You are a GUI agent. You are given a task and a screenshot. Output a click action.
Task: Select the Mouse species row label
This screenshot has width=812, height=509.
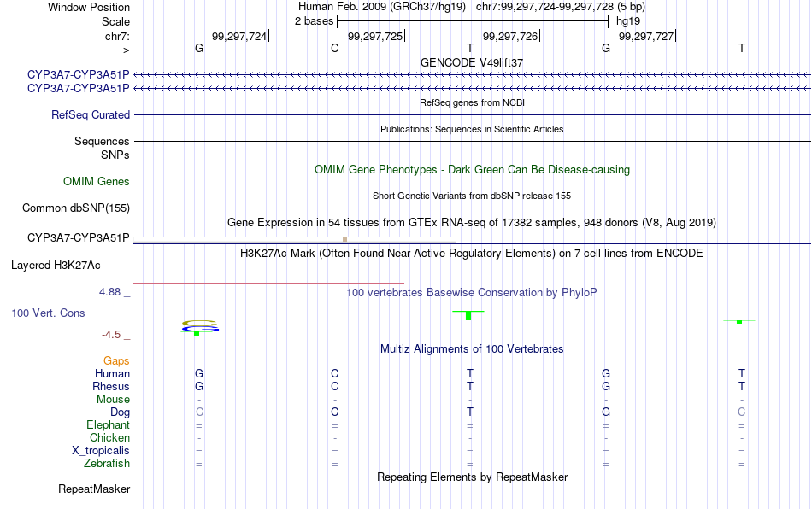click(113, 400)
